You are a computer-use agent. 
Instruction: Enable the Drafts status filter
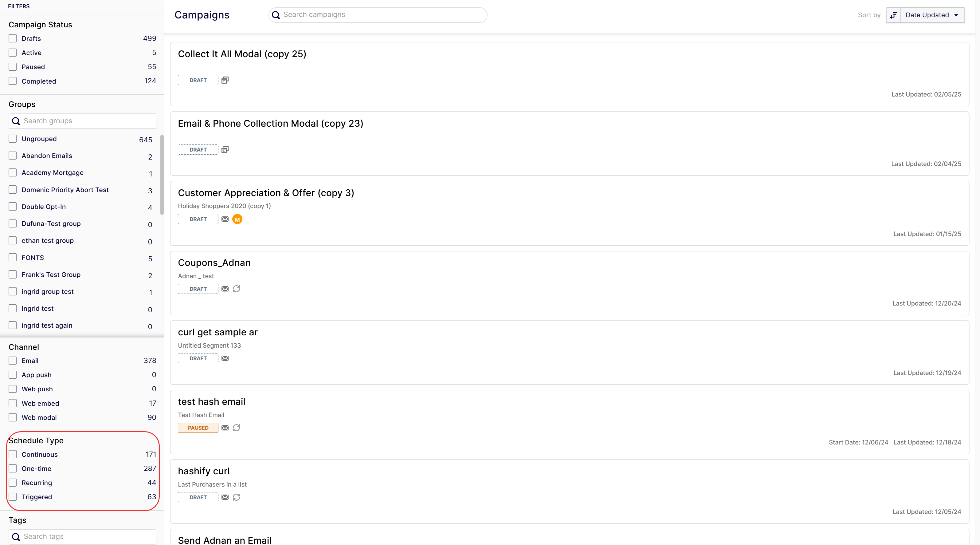coord(13,38)
